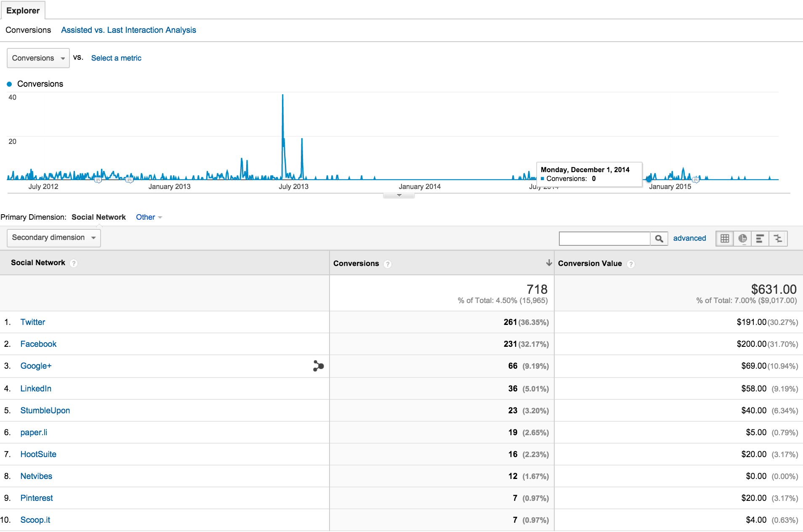Select the Conversions sub-tab
803x532 pixels.
[x=28, y=30]
